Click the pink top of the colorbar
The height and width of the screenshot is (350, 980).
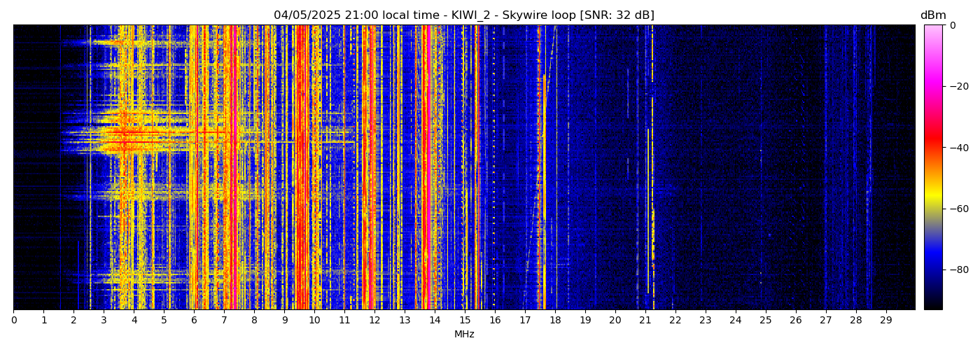click(933, 31)
